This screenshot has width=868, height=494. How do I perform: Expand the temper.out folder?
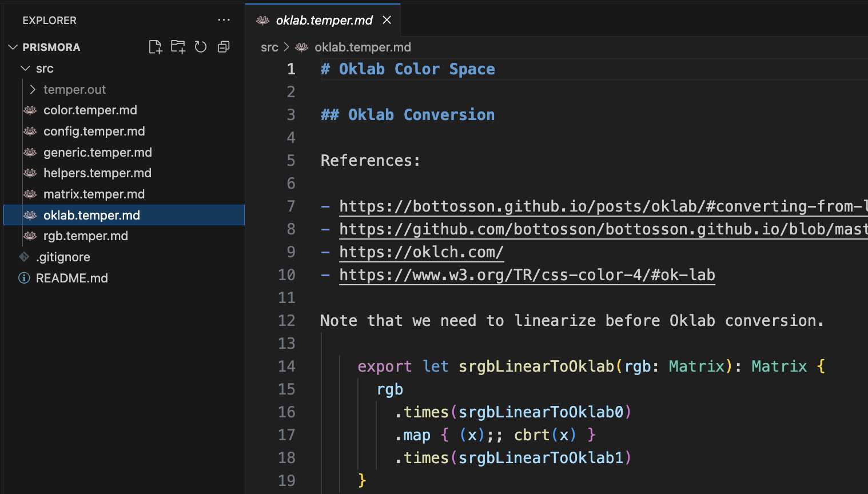[x=33, y=90]
